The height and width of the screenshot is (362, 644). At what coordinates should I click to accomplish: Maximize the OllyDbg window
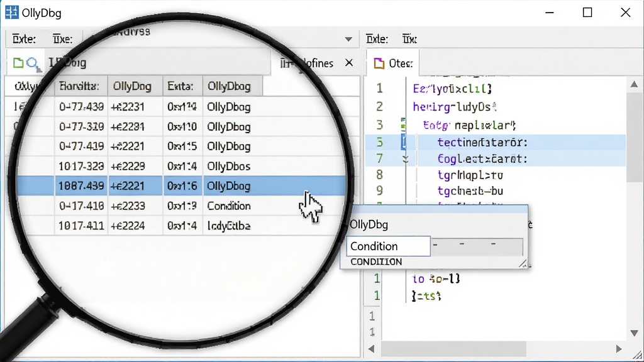[587, 13]
